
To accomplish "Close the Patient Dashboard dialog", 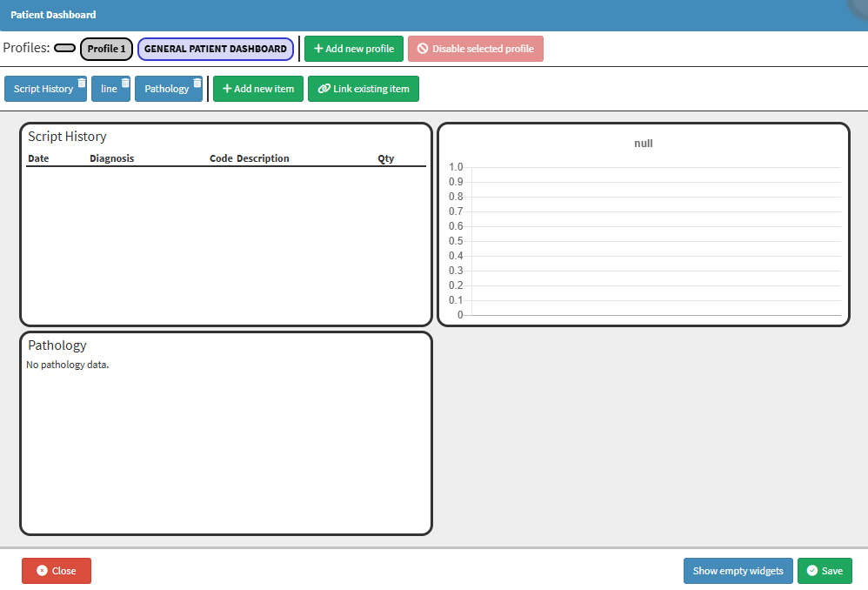I will point(57,571).
